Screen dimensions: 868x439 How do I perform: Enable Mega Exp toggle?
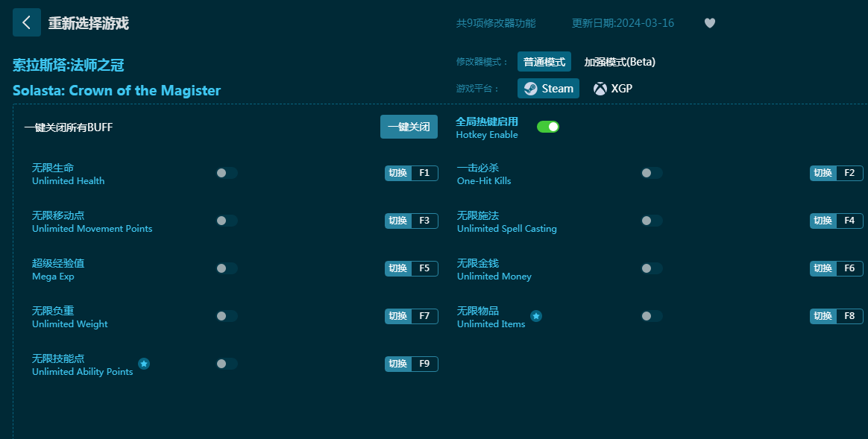pos(227,268)
